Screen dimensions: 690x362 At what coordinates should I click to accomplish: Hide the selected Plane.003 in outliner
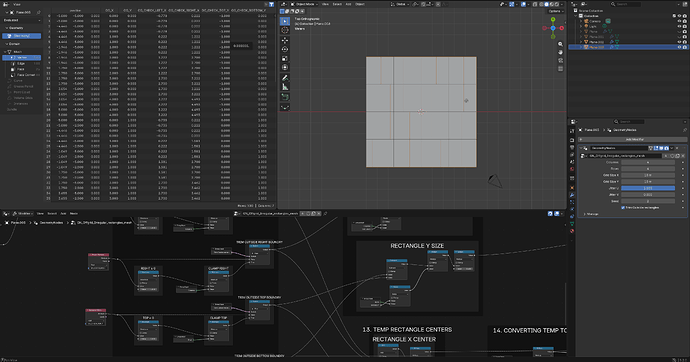(x=679, y=47)
